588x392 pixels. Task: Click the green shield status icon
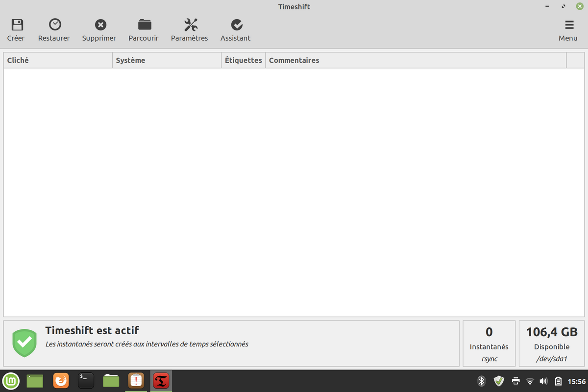click(24, 343)
